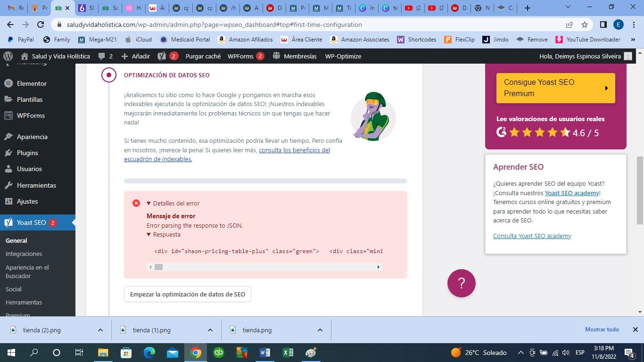Select Social in the Yoast submenu
This screenshot has width=644, height=362.
pyautogui.click(x=14, y=289)
